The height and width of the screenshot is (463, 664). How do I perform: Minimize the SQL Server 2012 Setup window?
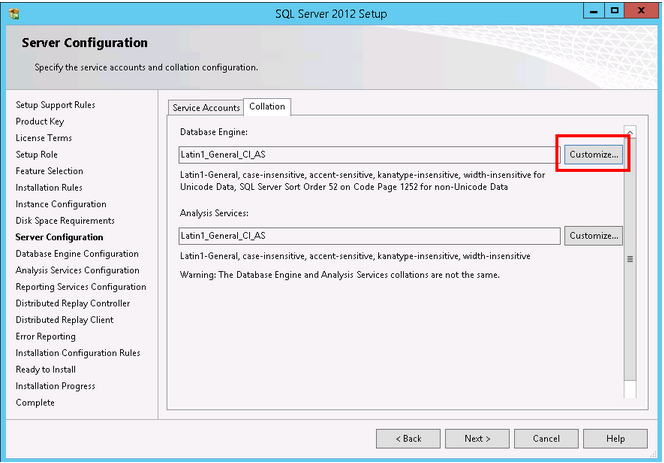[x=590, y=11]
